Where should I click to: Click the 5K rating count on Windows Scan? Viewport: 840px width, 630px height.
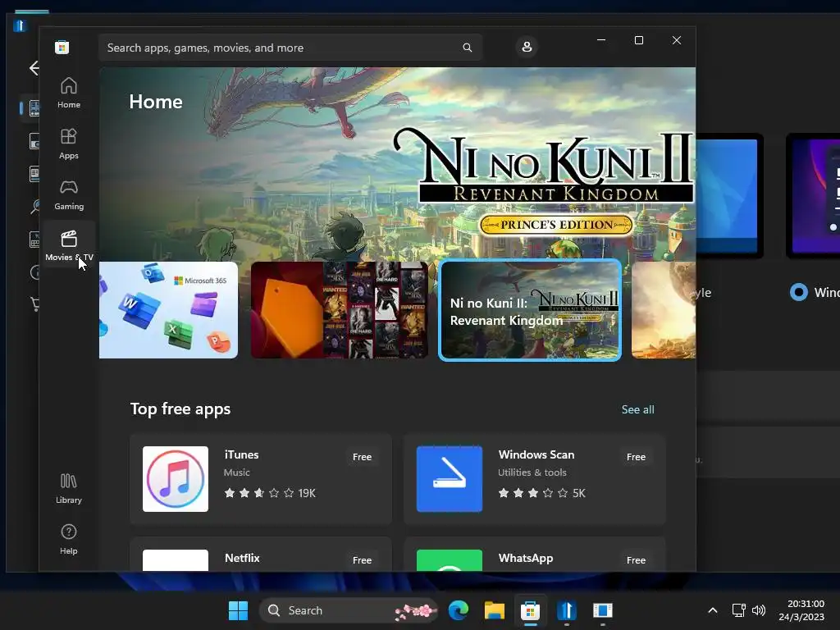pos(579,493)
